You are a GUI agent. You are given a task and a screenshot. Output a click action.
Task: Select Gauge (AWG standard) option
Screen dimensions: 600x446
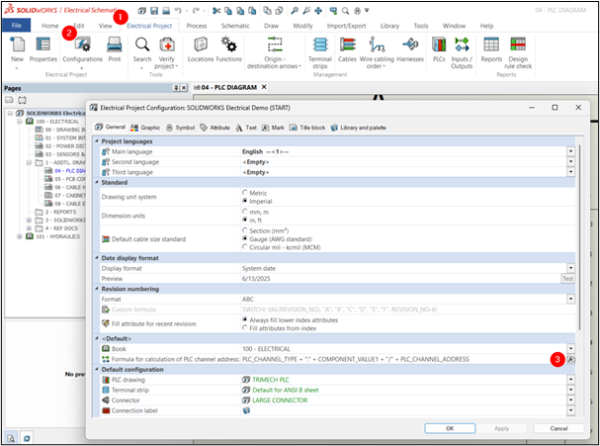[245, 239]
